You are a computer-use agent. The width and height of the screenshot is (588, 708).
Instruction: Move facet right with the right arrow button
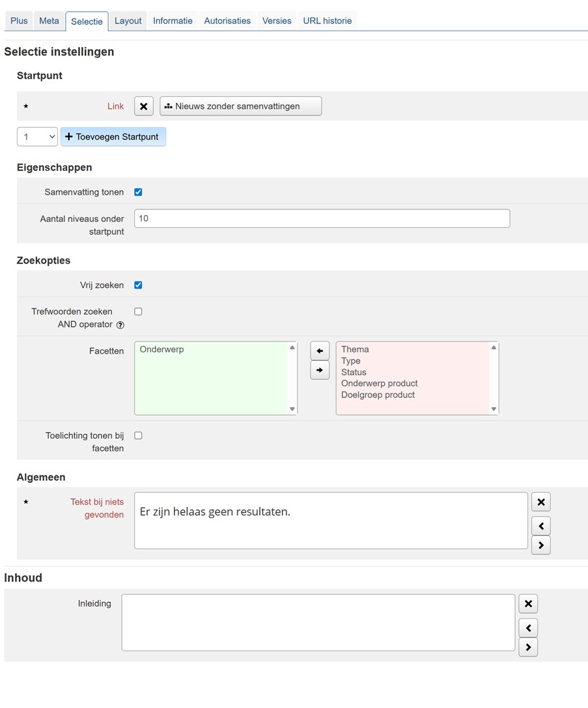pyautogui.click(x=319, y=370)
